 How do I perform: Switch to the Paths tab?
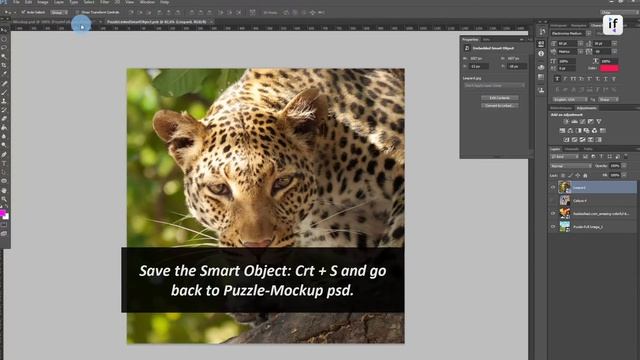[588, 149]
